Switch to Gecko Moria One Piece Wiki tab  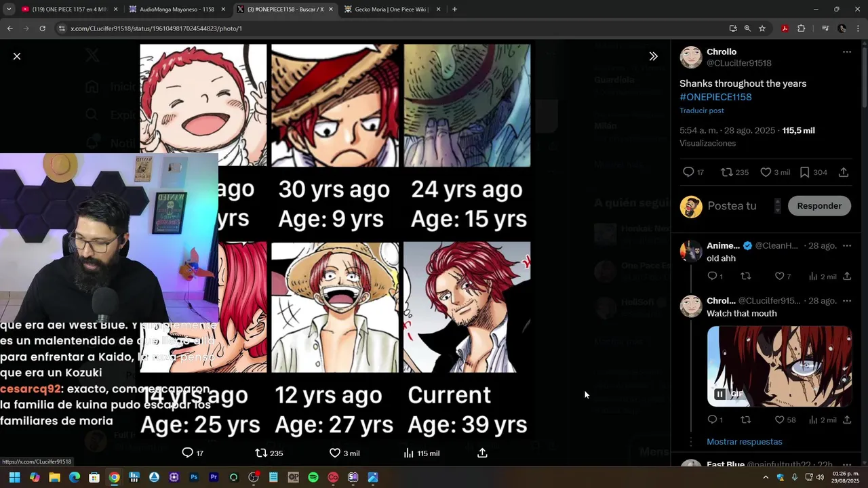(x=392, y=9)
